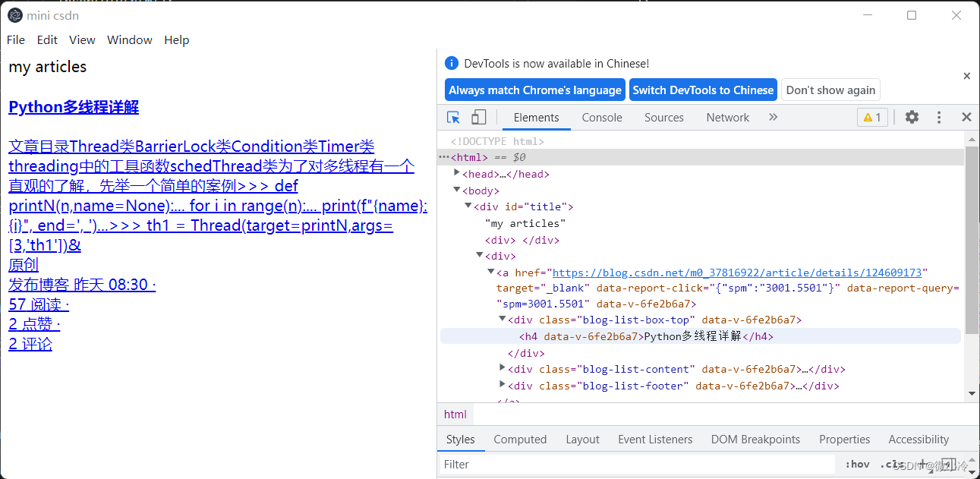Dismiss the DevTools language notification bar
This screenshot has height=479, width=980.
[x=966, y=76]
